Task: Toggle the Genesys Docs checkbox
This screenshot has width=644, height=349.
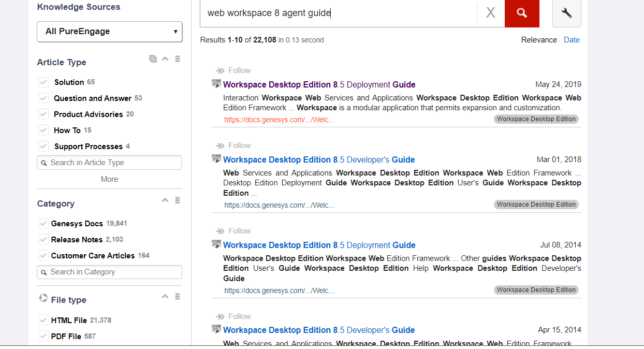Action: click(x=43, y=224)
